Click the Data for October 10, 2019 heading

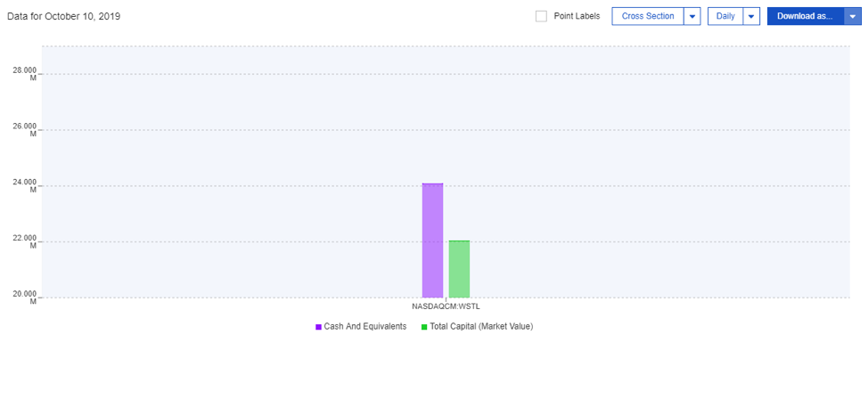[63, 17]
